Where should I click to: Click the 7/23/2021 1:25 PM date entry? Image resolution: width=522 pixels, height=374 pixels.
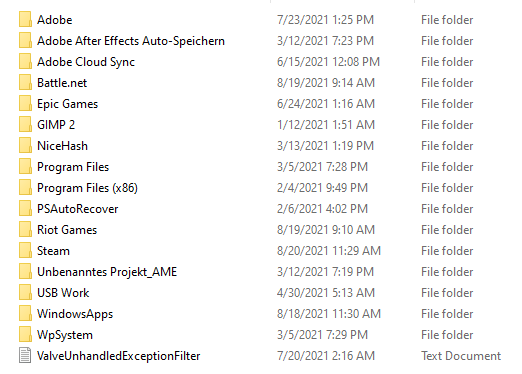coord(325,20)
